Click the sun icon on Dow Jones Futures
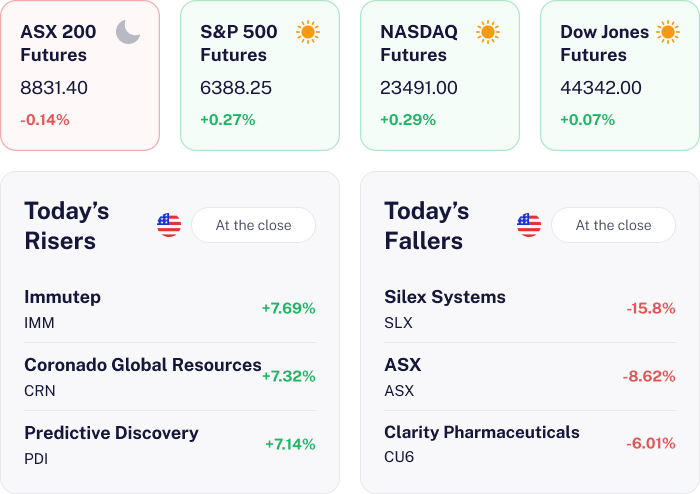Image resolution: width=700 pixels, height=494 pixels. pos(668,32)
